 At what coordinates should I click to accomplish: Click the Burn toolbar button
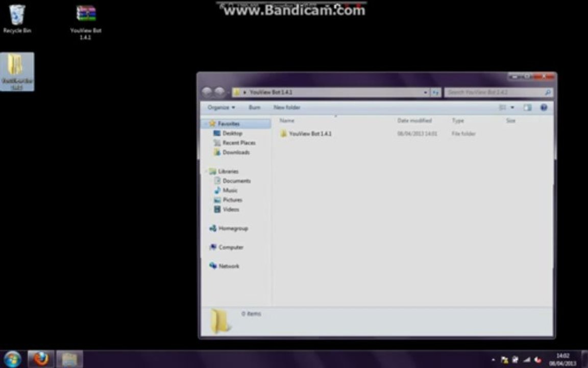(254, 107)
